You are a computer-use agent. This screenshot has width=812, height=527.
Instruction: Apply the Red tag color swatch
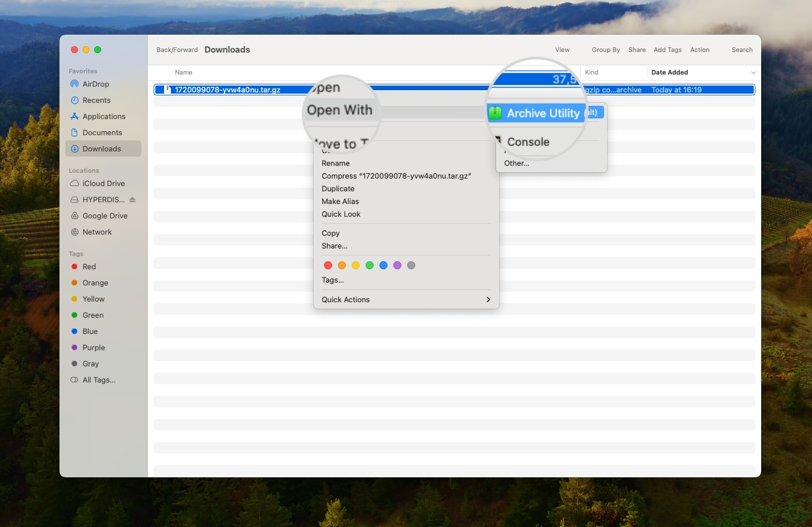[328, 265]
